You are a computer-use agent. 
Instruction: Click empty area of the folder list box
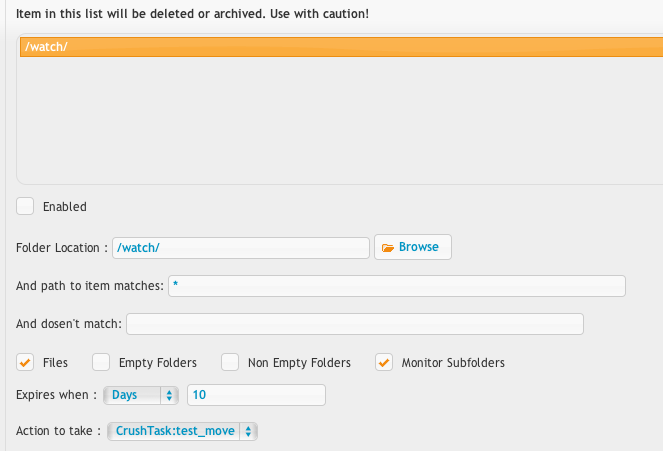tap(341, 120)
